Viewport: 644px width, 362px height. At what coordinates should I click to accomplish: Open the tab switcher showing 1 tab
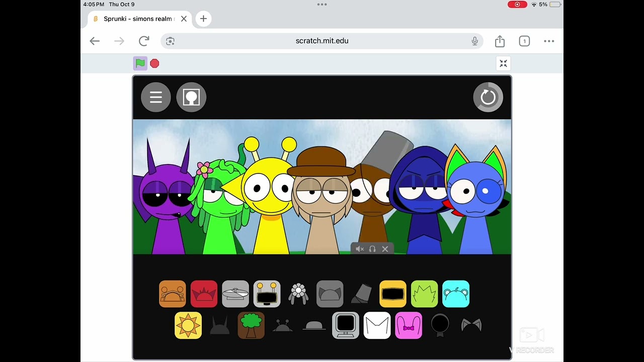click(x=524, y=41)
